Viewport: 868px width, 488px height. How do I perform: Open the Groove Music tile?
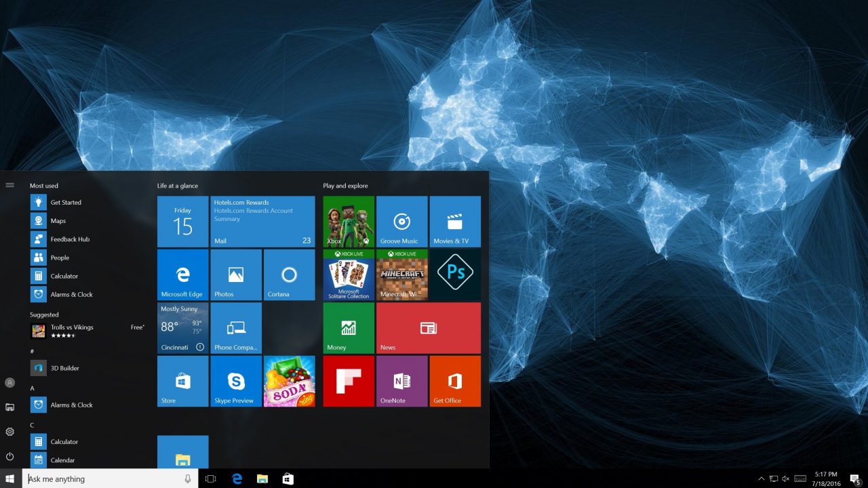401,221
